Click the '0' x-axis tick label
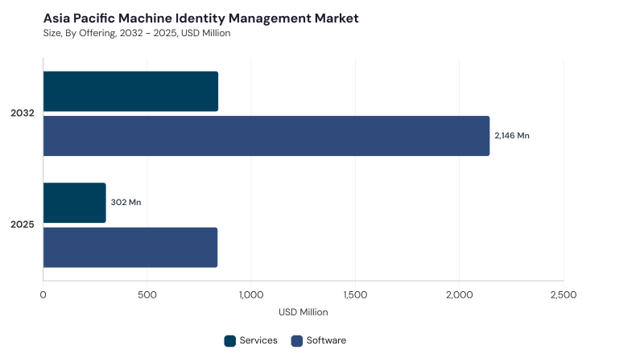Image resolution: width=644 pixels, height=362 pixels. coord(43,294)
